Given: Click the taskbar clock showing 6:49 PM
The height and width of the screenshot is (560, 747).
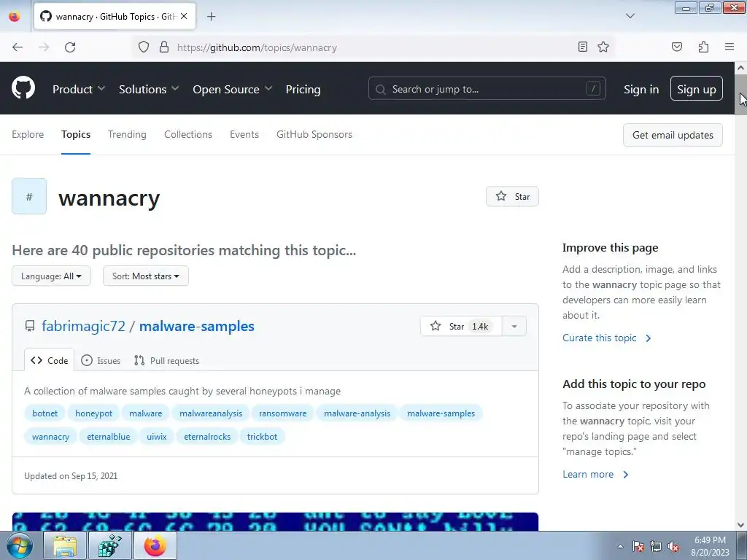Looking at the screenshot, I should tap(710, 546).
